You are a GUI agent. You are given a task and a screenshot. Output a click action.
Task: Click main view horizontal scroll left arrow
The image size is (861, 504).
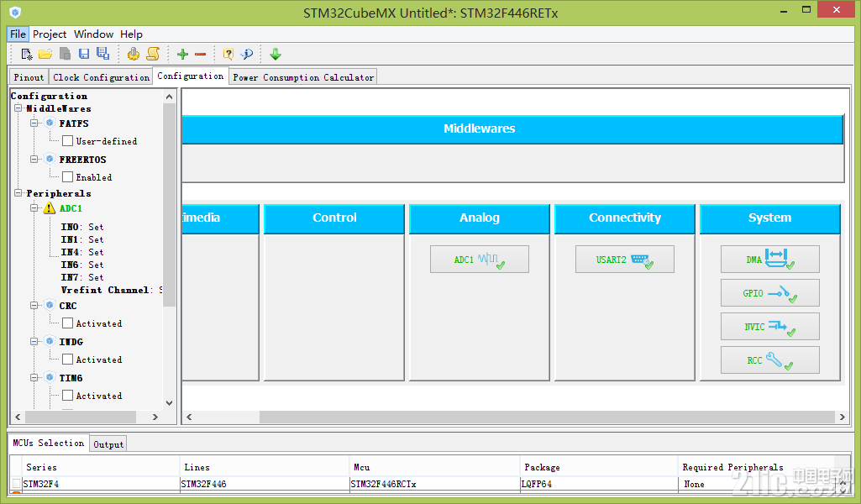point(189,417)
